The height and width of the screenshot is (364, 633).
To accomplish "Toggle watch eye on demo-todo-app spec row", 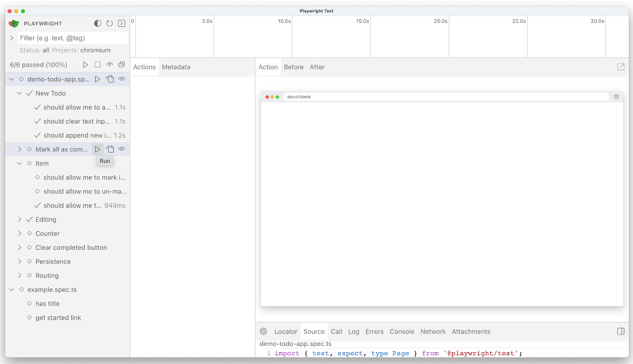I will (x=122, y=79).
